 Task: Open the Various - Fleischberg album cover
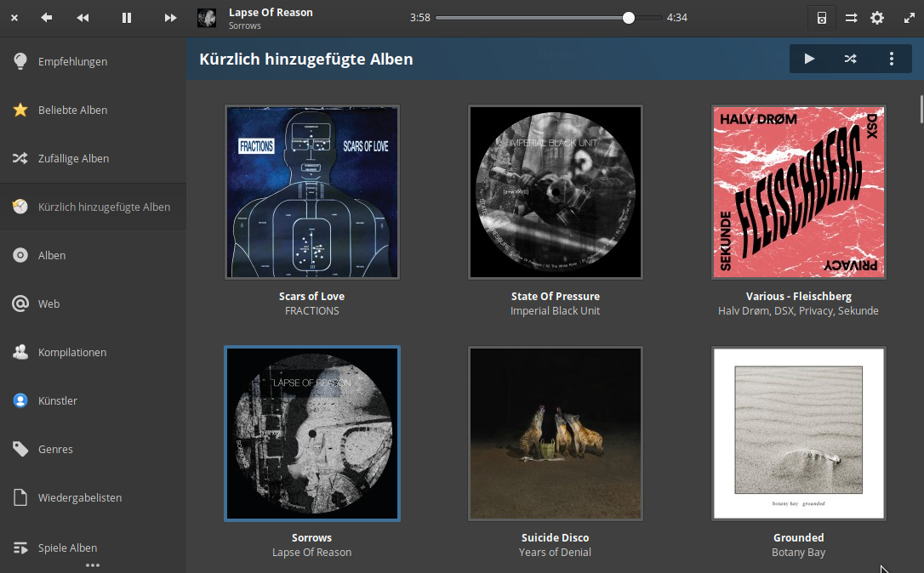click(x=798, y=192)
